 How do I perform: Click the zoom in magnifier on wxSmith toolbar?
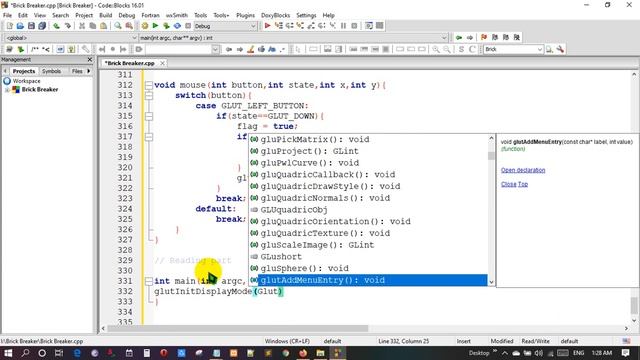click(436, 49)
